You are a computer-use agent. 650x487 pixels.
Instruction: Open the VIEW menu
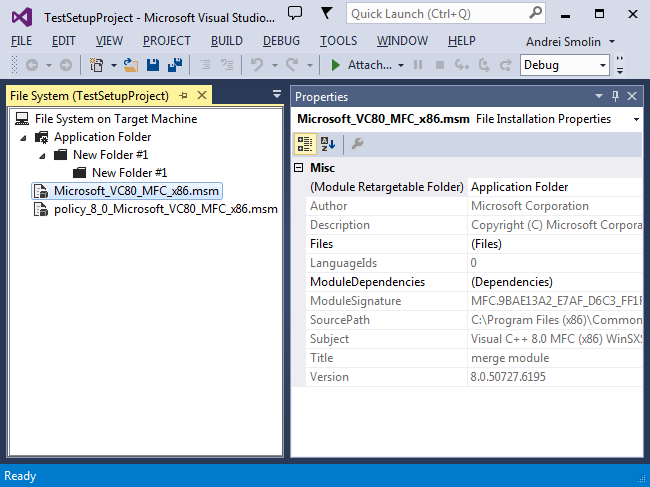coord(109,41)
